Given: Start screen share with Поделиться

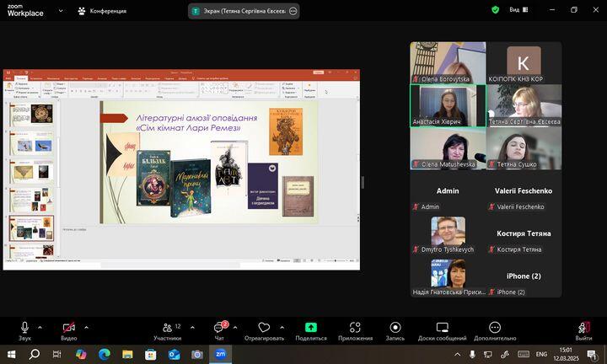Looking at the screenshot, I should 311,331.
